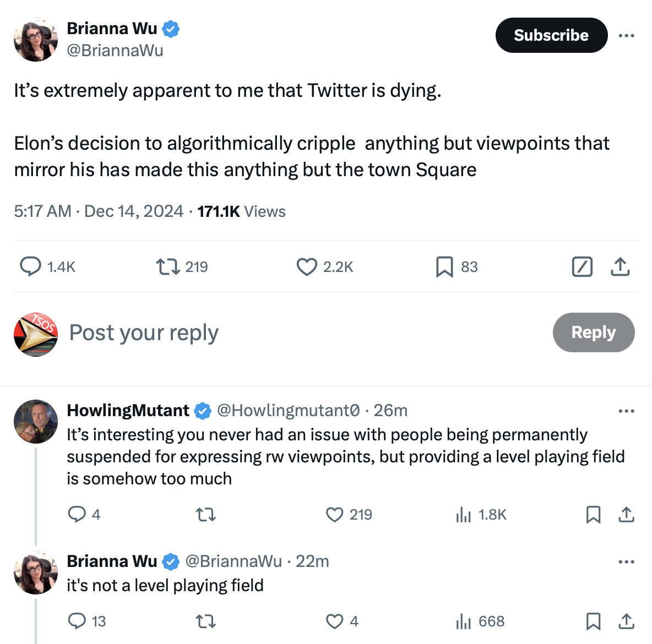This screenshot has height=644, width=652.
Task: Reply to Brianna Wu's level playing field comment
Action: [x=77, y=621]
